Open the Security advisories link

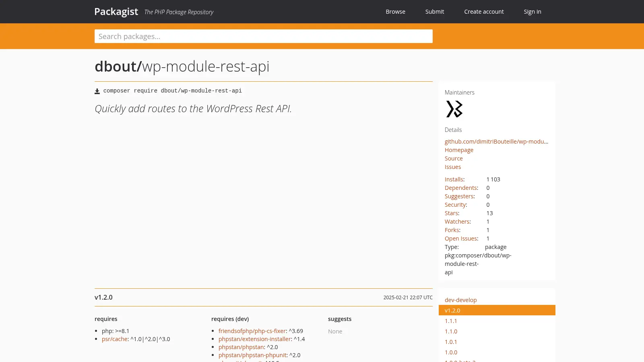tap(455, 205)
